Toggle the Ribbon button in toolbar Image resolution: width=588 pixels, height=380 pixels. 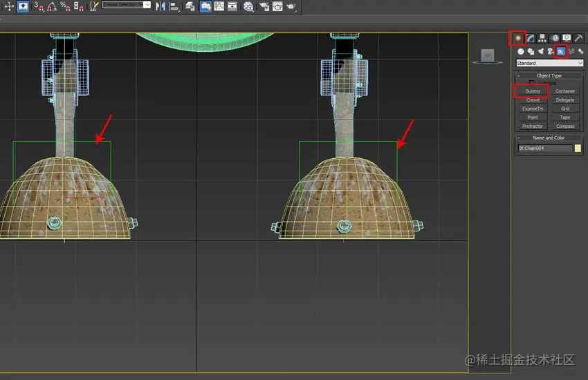pyautogui.click(x=205, y=6)
